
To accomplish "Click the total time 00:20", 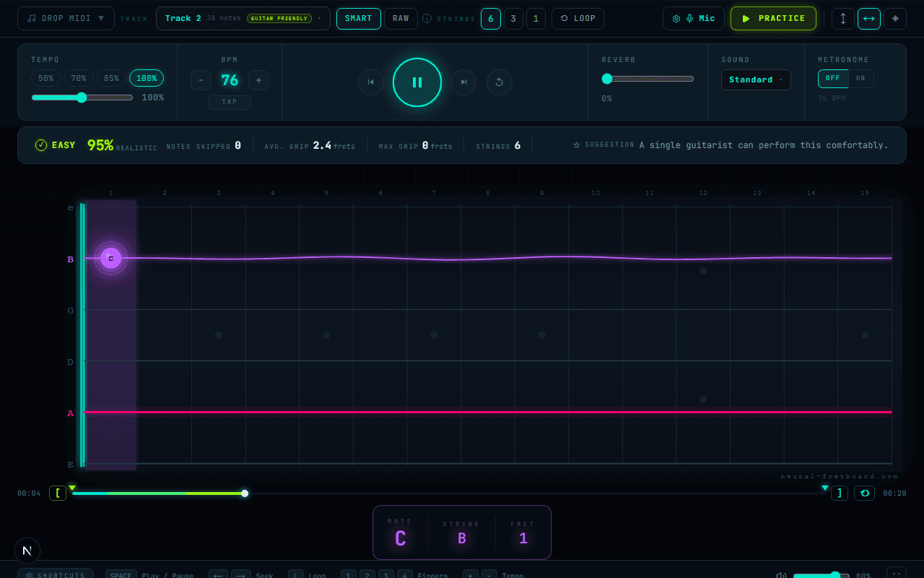I will point(894,493).
